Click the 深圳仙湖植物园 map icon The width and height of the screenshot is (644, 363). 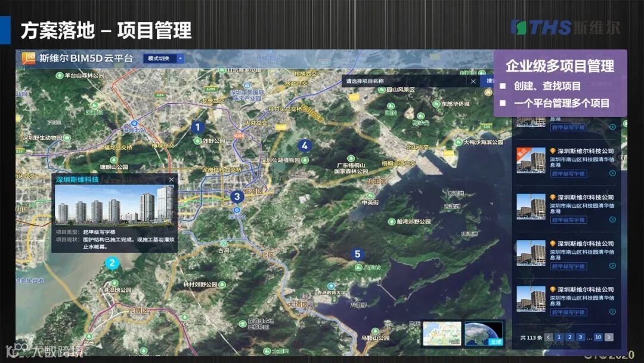pyautogui.click(x=305, y=161)
